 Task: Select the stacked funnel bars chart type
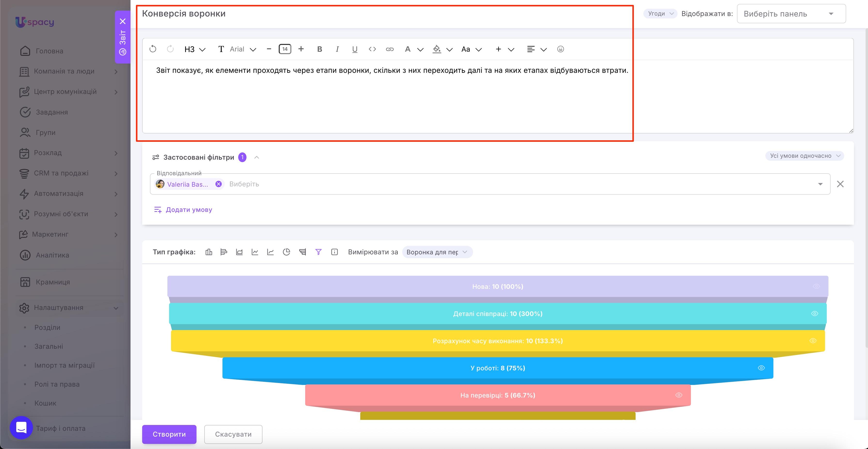click(x=303, y=252)
